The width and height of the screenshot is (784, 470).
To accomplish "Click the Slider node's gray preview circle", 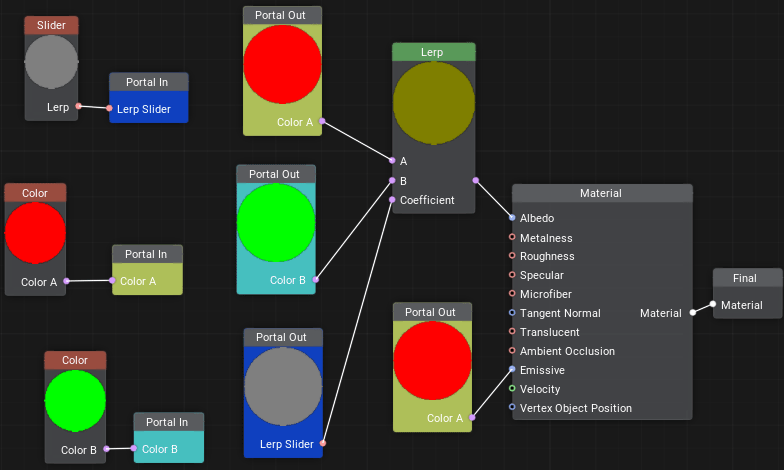I will click(x=51, y=60).
